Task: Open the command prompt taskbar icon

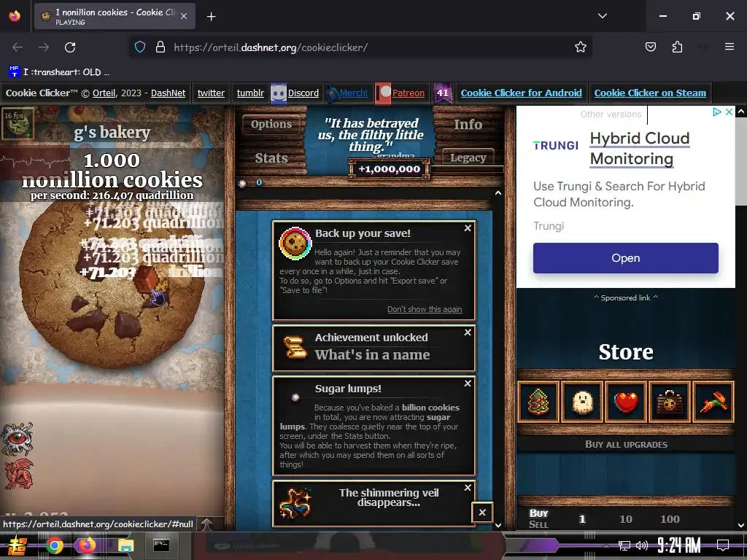Action: click(161, 545)
